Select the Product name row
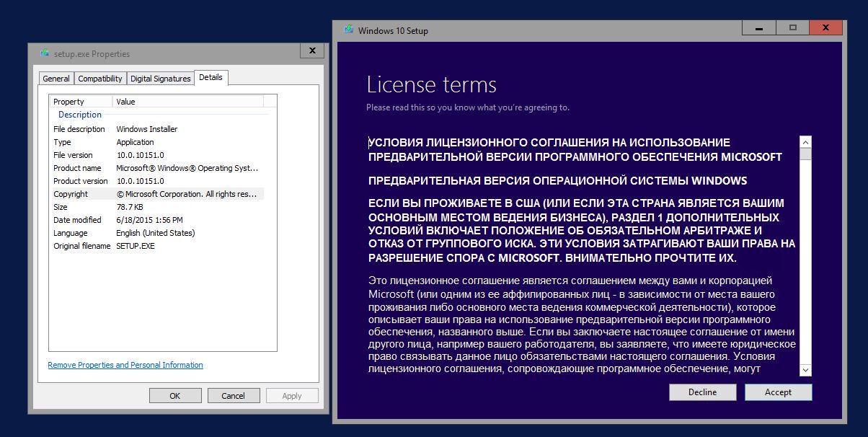 (x=158, y=168)
